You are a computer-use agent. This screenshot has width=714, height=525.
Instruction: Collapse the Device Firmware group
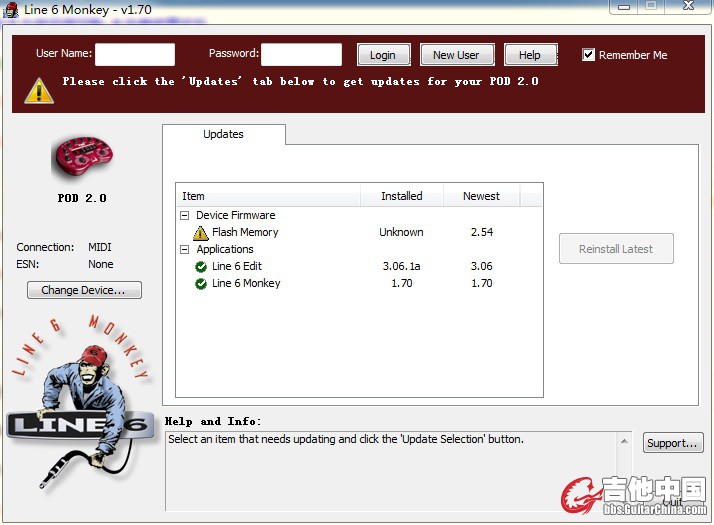[x=184, y=215]
